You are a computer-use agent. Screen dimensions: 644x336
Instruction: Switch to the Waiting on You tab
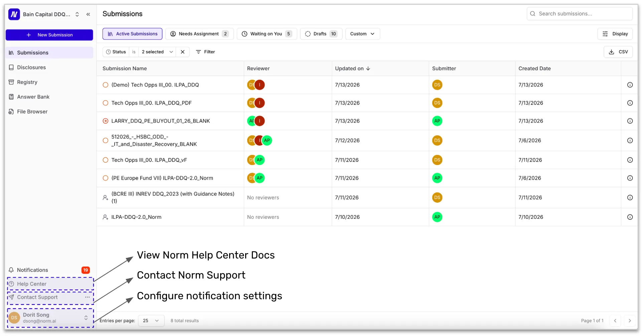pyautogui.click(x=267, y=34)
